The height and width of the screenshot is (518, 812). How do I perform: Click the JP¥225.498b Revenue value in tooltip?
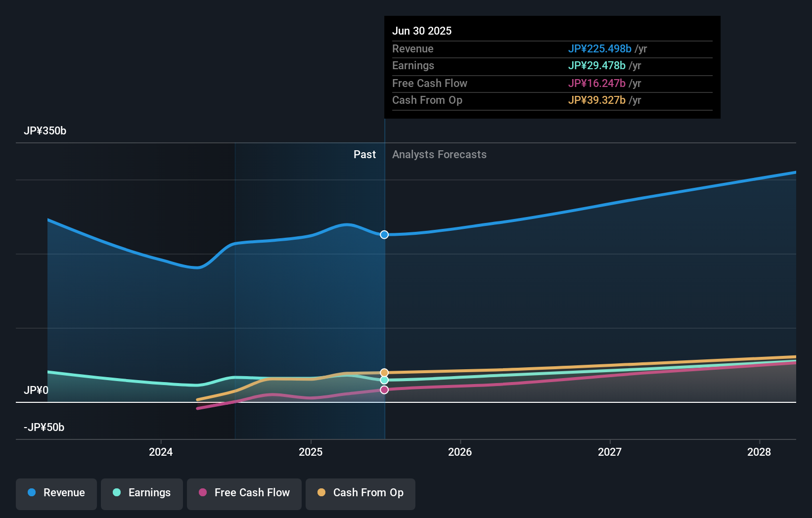[600, 48]
